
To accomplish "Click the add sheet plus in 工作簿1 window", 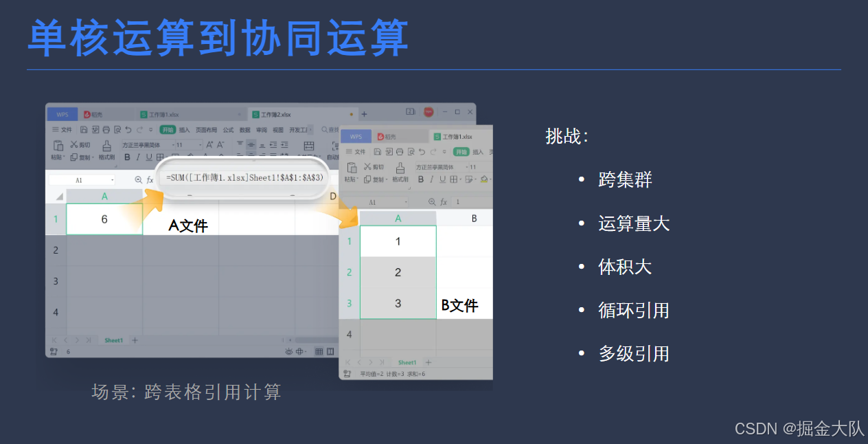I will 429,362.
